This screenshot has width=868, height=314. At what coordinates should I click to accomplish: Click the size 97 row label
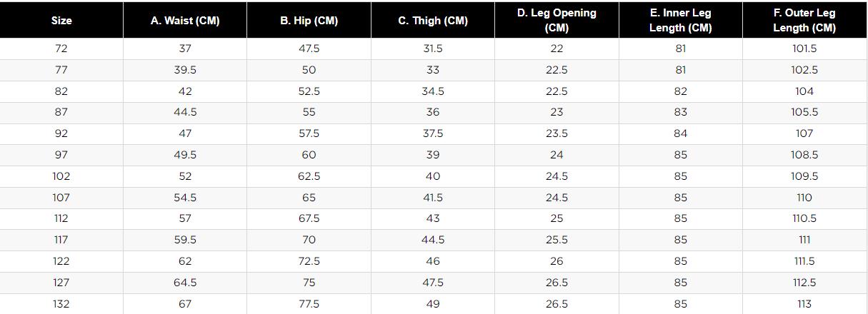[x=61, y=155]
